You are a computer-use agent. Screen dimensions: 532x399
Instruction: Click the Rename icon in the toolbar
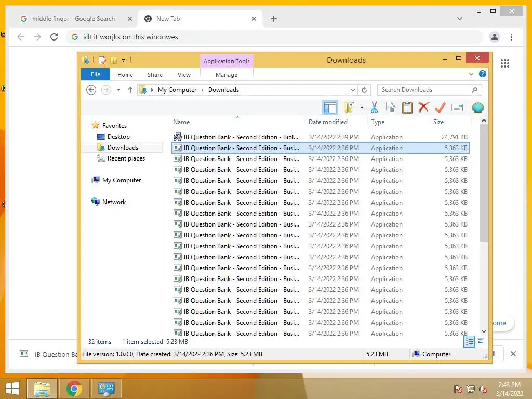click(x=457, y=108)
